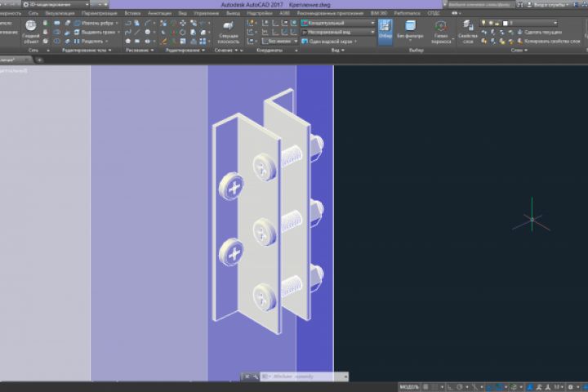Open the Visualization (Визуализация) ribbon tab

60,13
